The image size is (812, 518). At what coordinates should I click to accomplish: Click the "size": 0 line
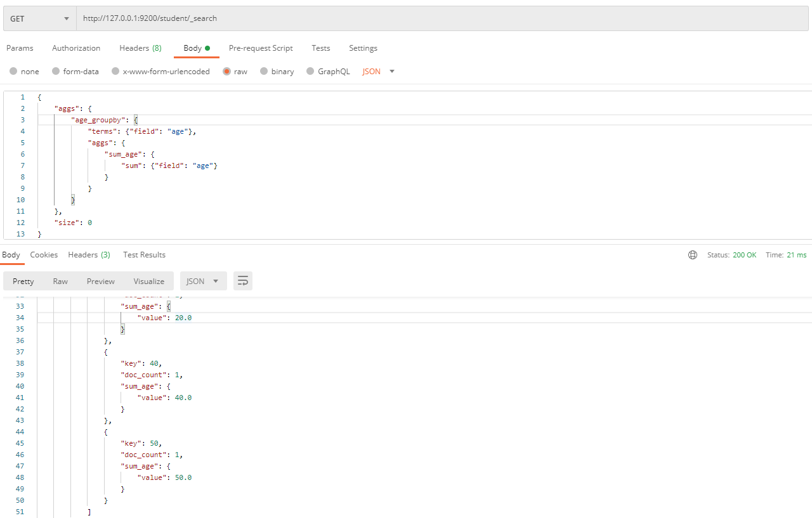tap(74, 223)
